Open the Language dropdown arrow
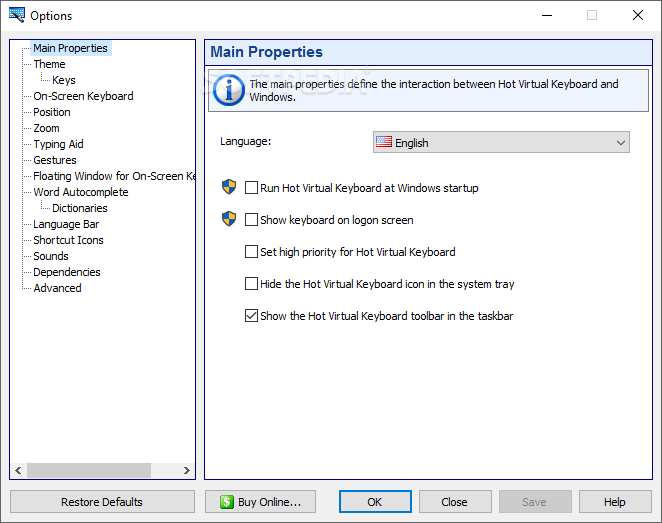 tap(620, 143)
